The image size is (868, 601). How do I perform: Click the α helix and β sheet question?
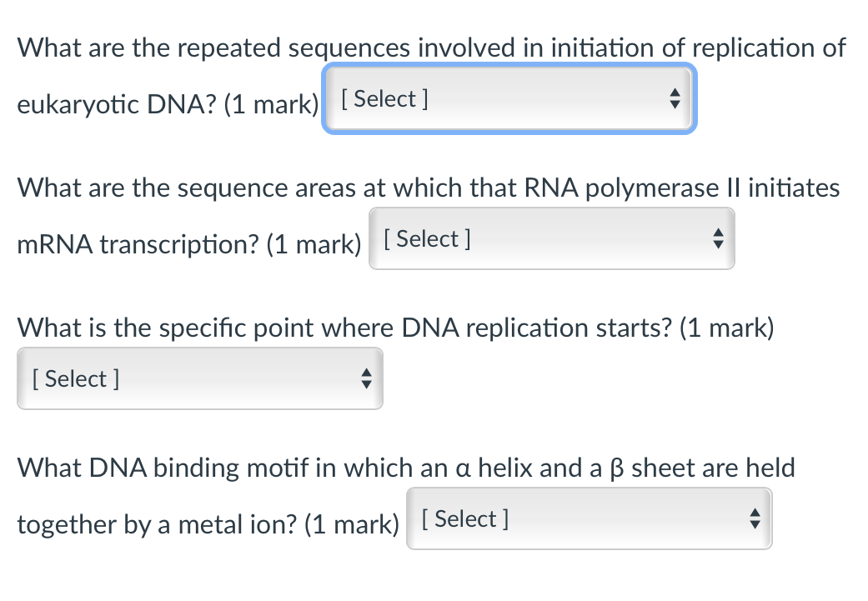click(334, 468)
